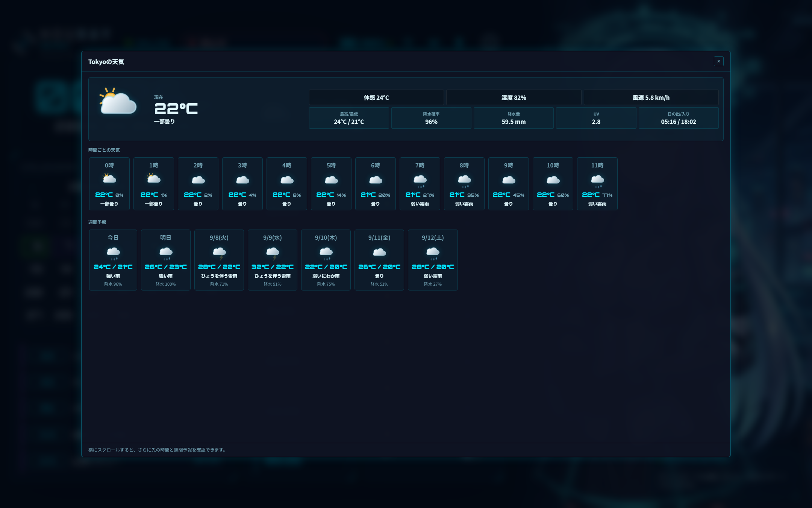The width and height of the screenshot is (812, 508).
Task: Click the 0時 hourly weather icon
Action: [109, 178]
